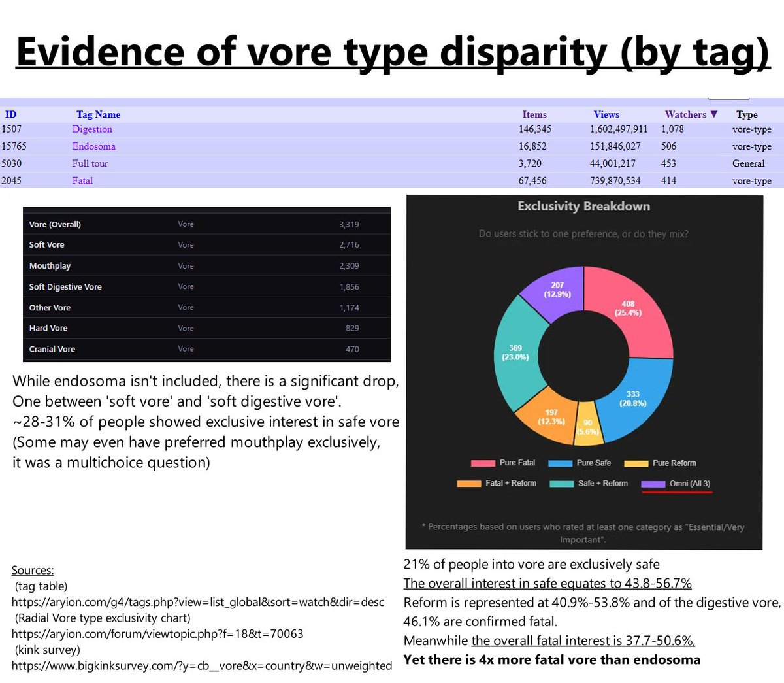Open the aryion.com forum viewtopic URL
This screenshot has height=683, width=784.
coord(157,634)
